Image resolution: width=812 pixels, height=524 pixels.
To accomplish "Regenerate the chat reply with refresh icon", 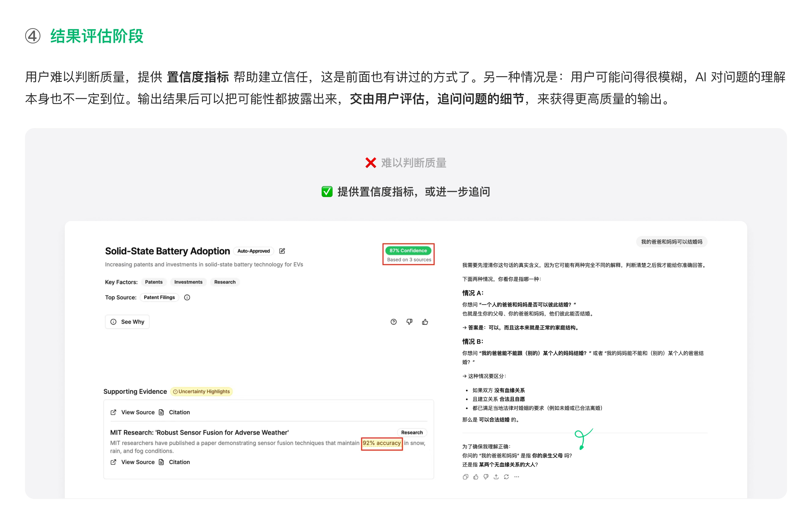I will tap(506, 477).
